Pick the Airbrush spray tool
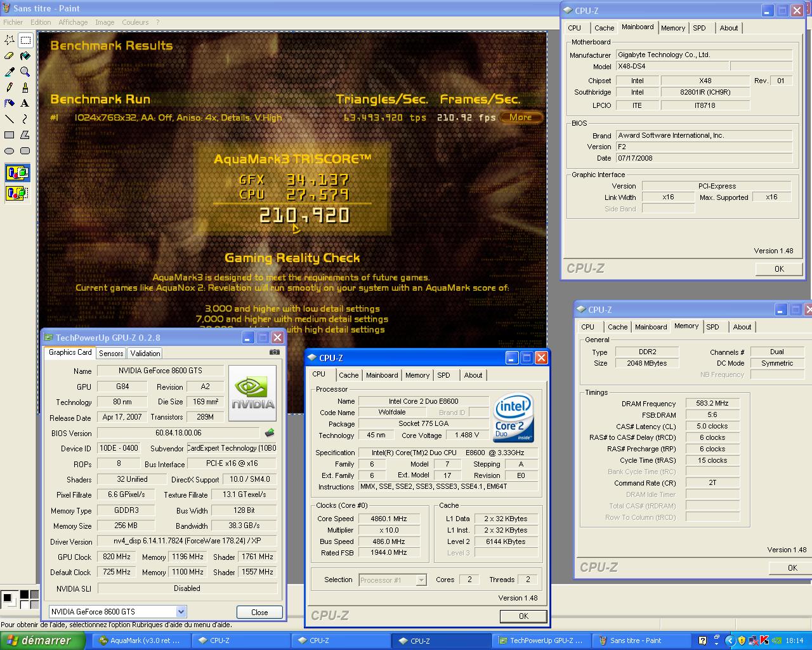This screenshot has width=812, height=650. tap(10, 103)
